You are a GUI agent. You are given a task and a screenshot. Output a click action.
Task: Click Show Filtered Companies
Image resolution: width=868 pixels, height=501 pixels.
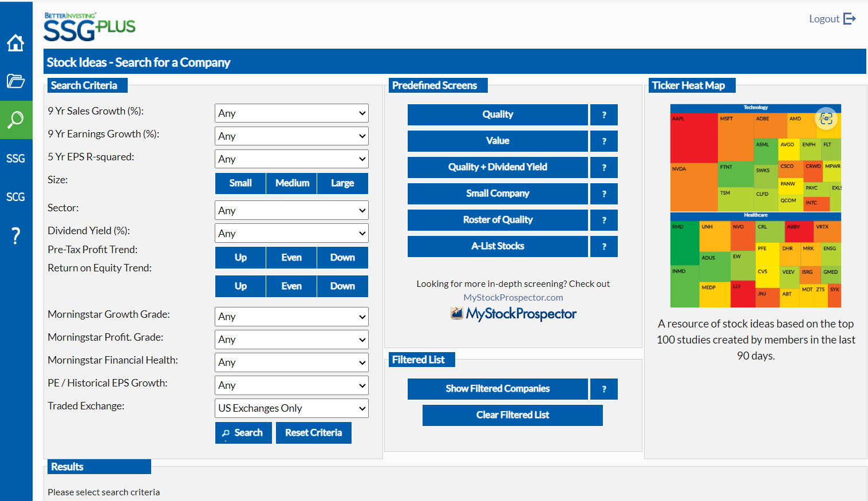(498, 389)
